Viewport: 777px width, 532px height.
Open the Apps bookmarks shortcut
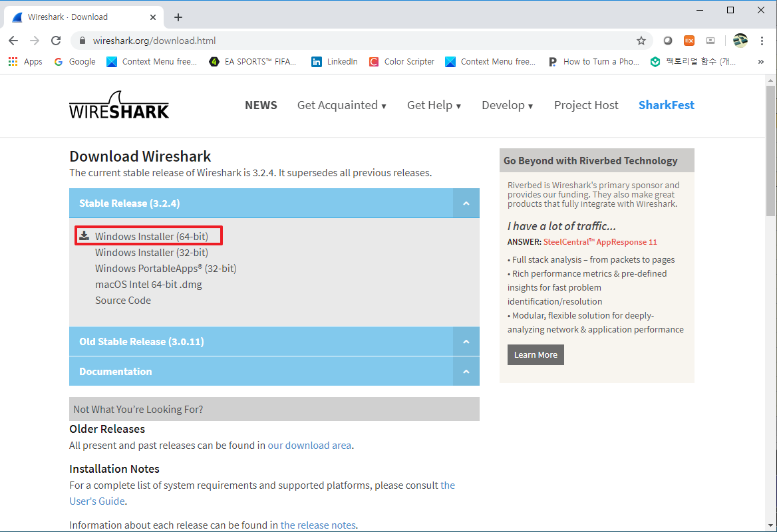[25, 61]
